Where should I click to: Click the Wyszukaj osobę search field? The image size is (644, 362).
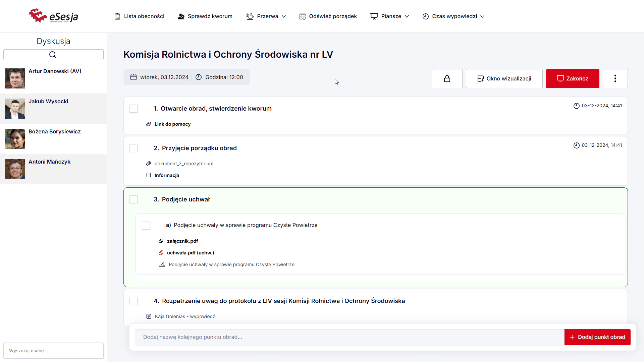coord(53,351)
